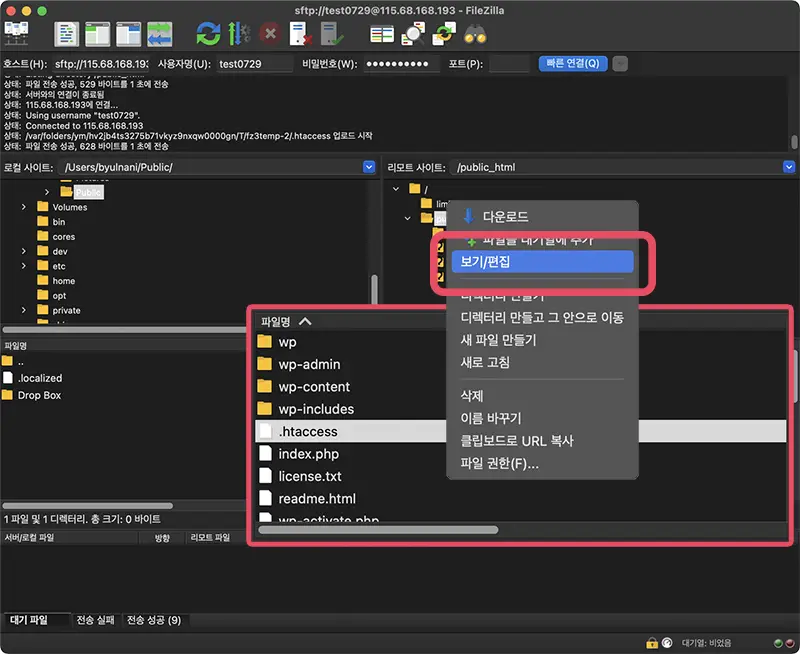Choose 다운로드 from context menu
This screenshot has height=654, width=800.
point(542,217)
